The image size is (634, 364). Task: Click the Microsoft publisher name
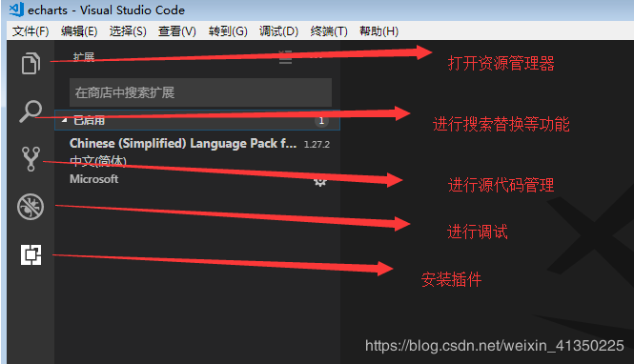(93, 179)
